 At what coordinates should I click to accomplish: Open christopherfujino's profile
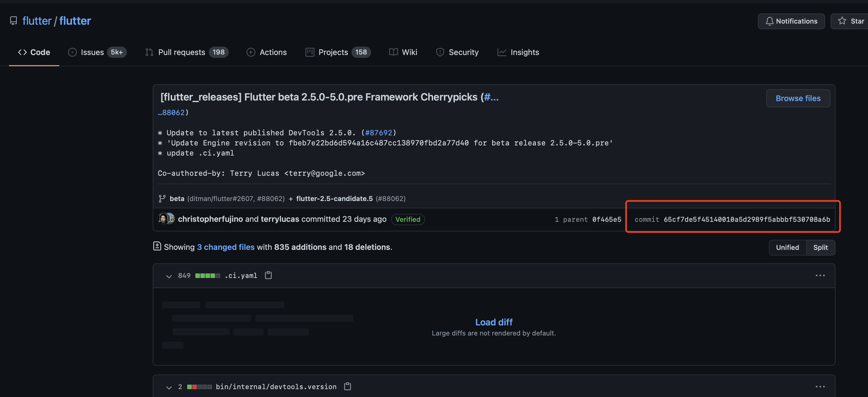point(210,219)
